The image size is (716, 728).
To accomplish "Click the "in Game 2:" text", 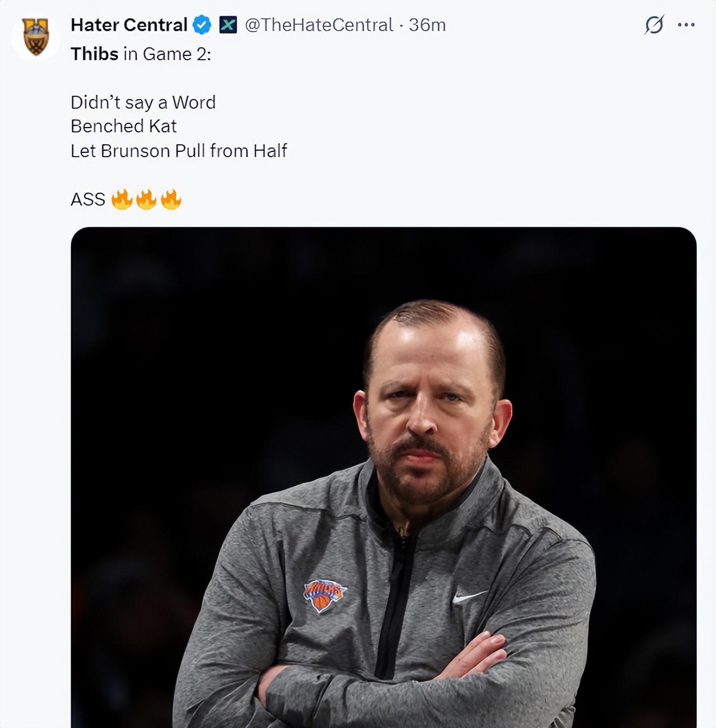I will tap(167, 54).
